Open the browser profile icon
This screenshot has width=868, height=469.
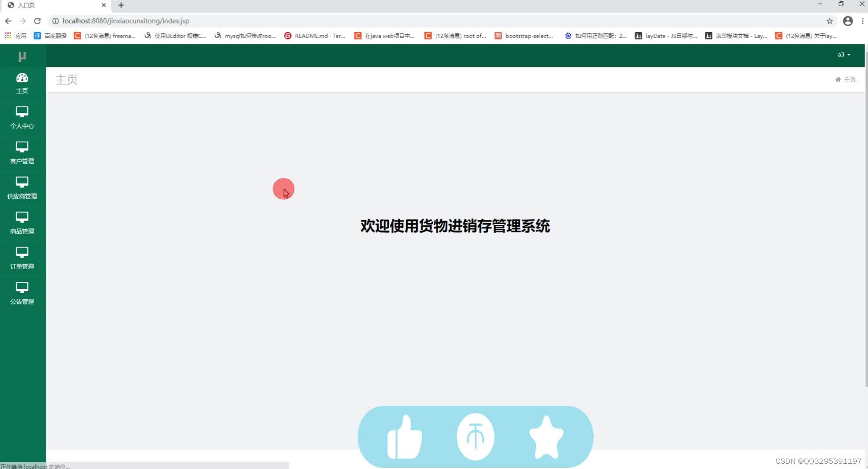[848, 21]
